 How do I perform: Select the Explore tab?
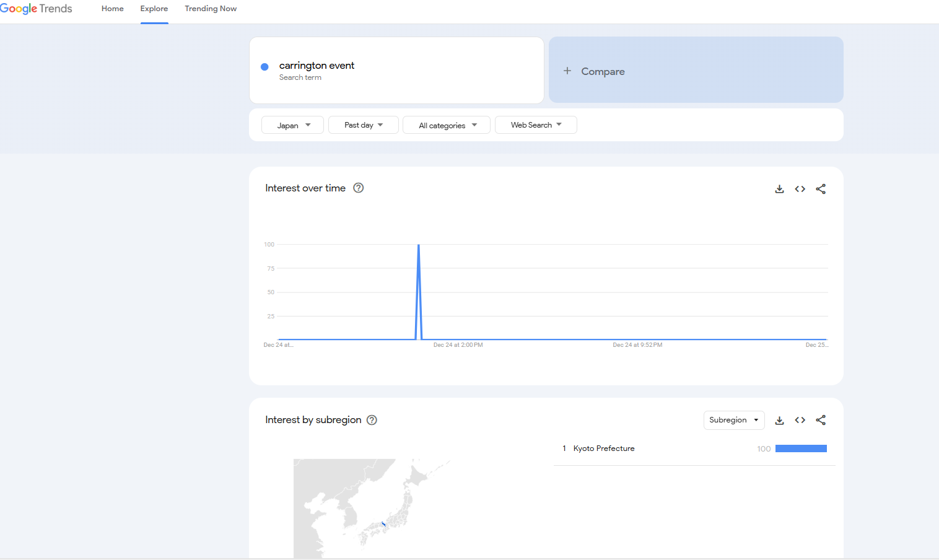point(154,9)
